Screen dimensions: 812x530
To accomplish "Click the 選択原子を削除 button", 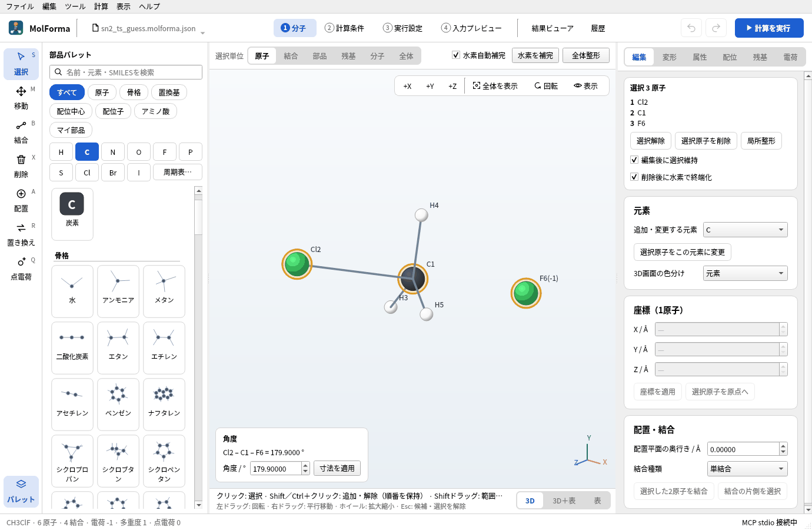I will point(706,141).
